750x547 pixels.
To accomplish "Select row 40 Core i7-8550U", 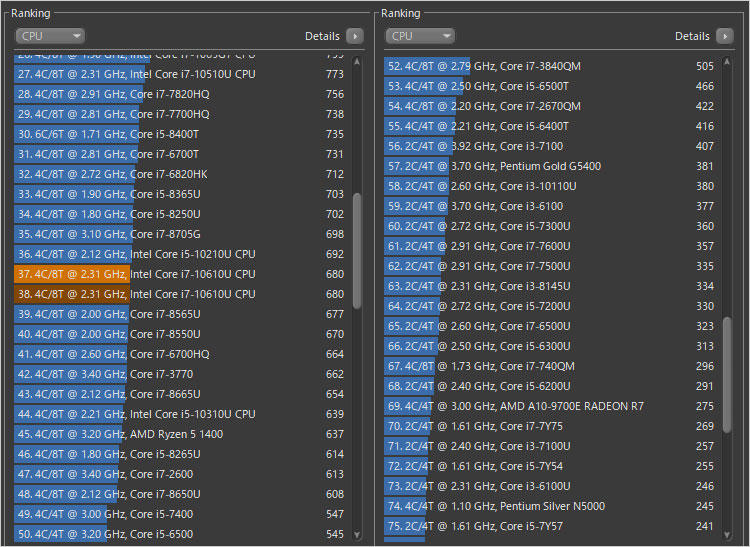I will pos(182,334).
